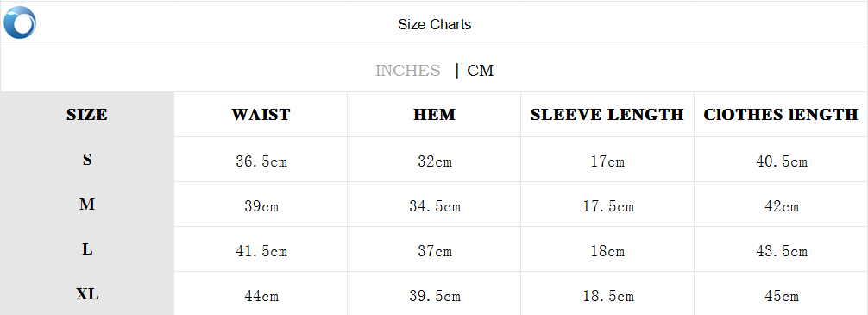Switch size units to CM

(480, 71)
